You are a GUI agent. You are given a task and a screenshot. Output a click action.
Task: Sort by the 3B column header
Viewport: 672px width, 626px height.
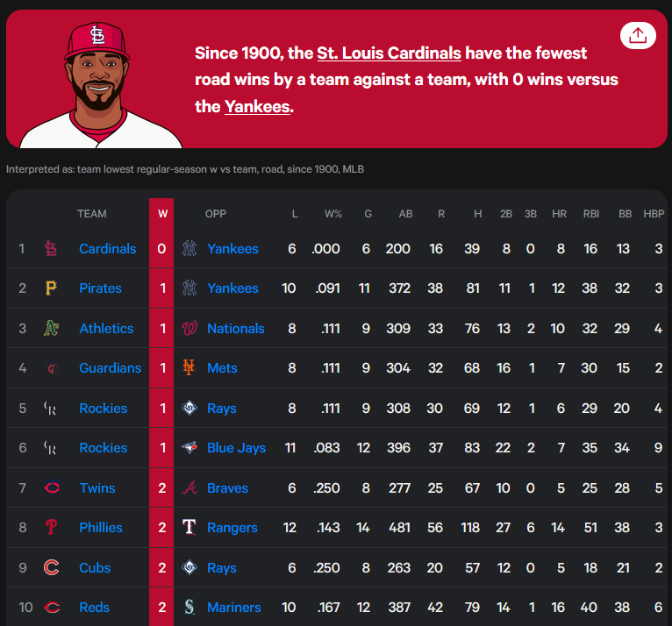[531, 214]
